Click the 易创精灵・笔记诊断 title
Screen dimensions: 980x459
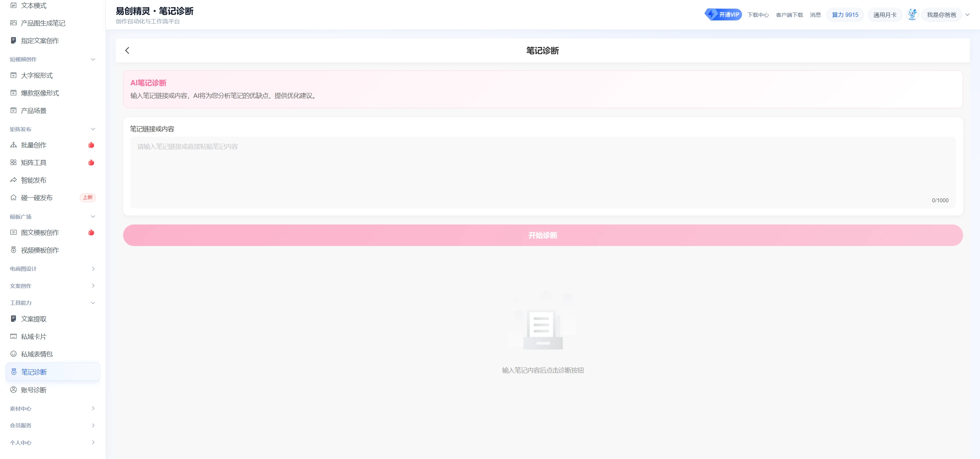pyautogui.click(x=154, y=11)
